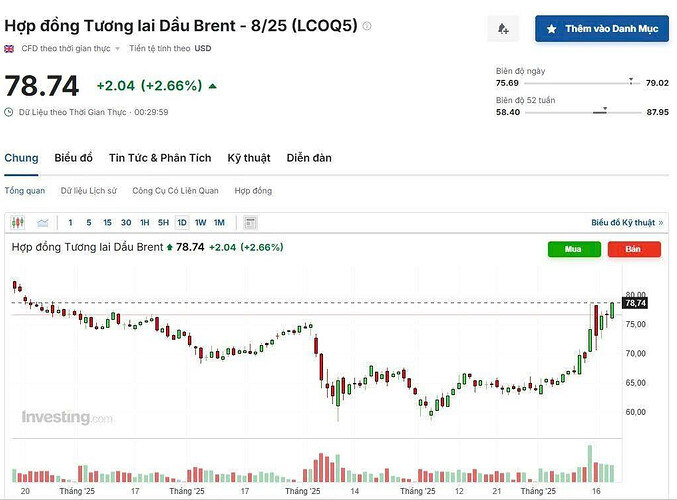Open the Kỹ thuật tab
The width and height of the screenshot is (677, 500).
(x=249, y=158)
